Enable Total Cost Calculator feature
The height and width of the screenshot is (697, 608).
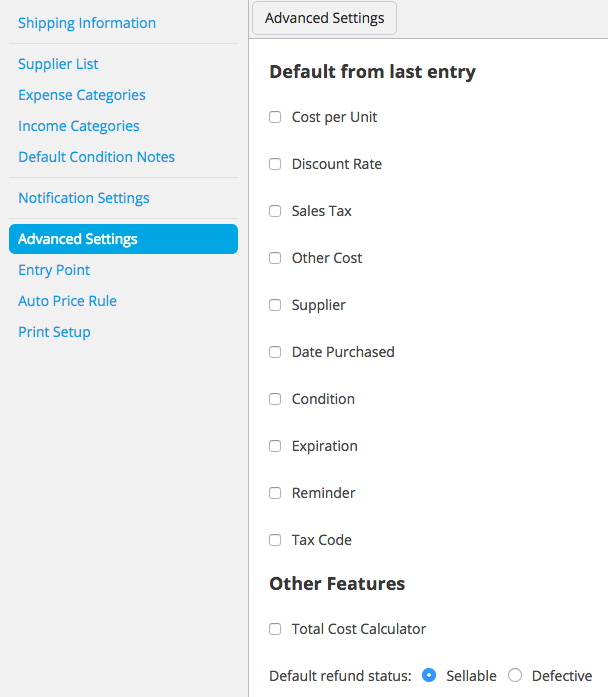click(275, 629)
